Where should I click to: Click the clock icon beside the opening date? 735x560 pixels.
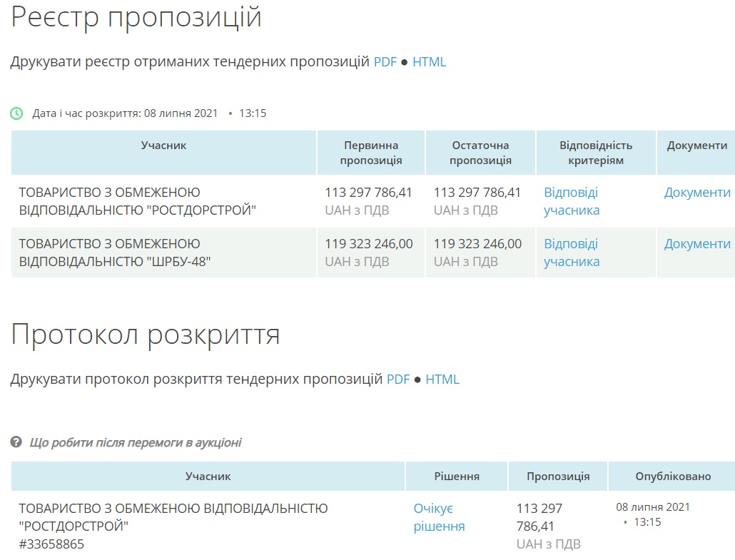(16, 113)
